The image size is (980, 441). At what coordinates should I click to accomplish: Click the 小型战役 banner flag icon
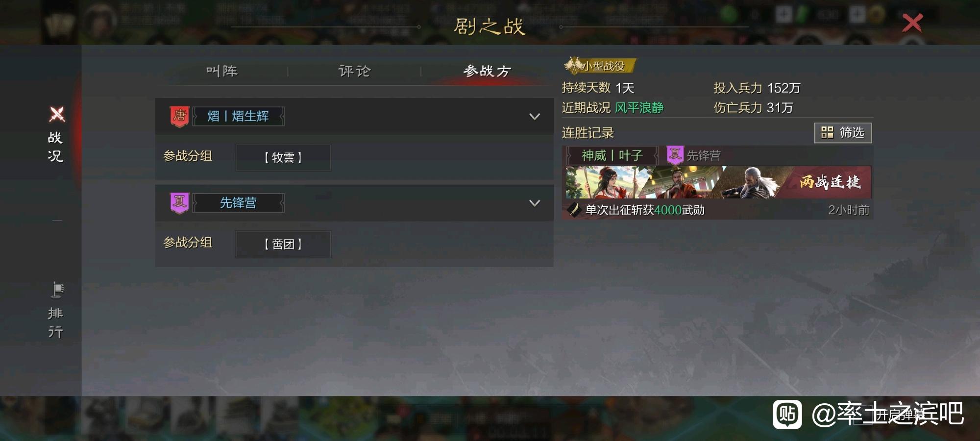574,65
